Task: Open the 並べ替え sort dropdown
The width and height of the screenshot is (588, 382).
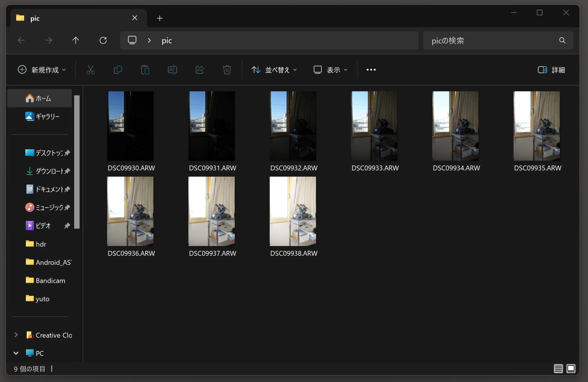Action: (x=274, y=70)
